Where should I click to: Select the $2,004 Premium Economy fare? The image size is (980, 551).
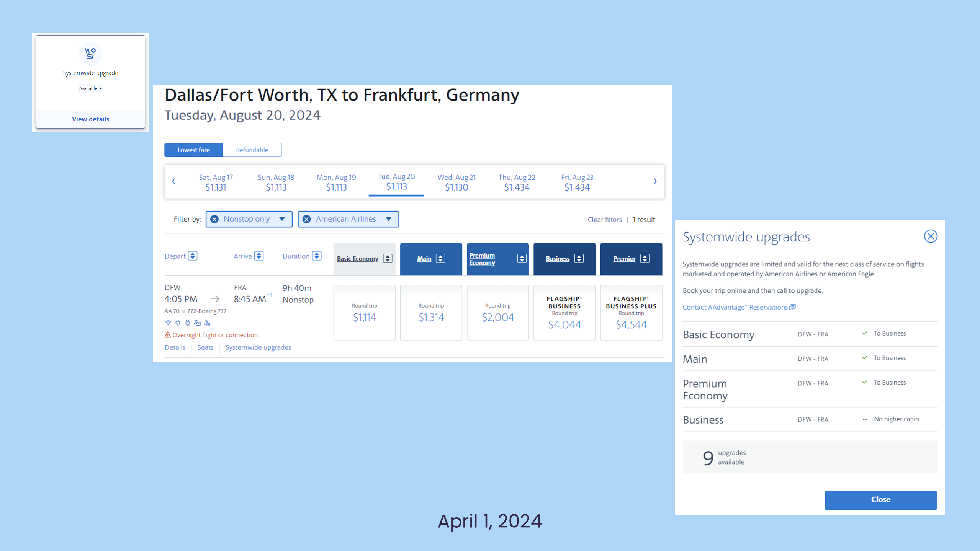click(498, 313)
